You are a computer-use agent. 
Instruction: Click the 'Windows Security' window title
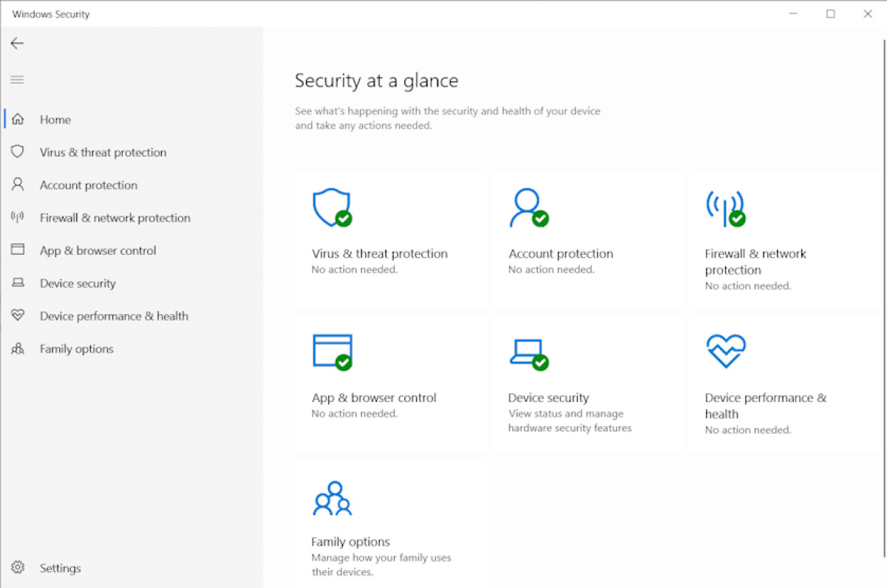pyautogui.click(x=51, y=14)
